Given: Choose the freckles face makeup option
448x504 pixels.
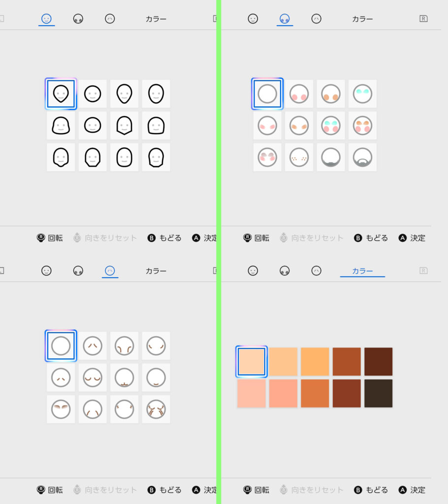Looking at the screenshot, I should (299, 157).
